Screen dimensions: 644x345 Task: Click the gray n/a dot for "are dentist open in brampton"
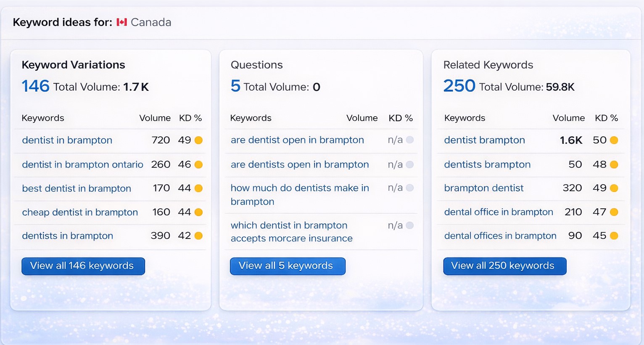pyautogui.click(x=409, y=140)
